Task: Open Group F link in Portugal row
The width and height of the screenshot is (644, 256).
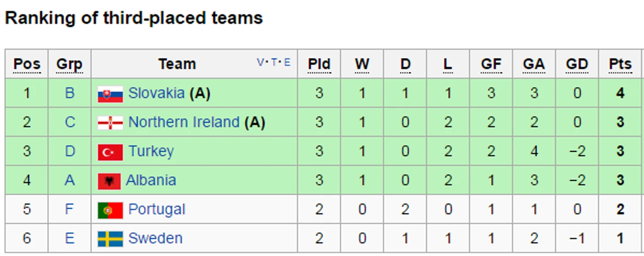Action: 70,209
